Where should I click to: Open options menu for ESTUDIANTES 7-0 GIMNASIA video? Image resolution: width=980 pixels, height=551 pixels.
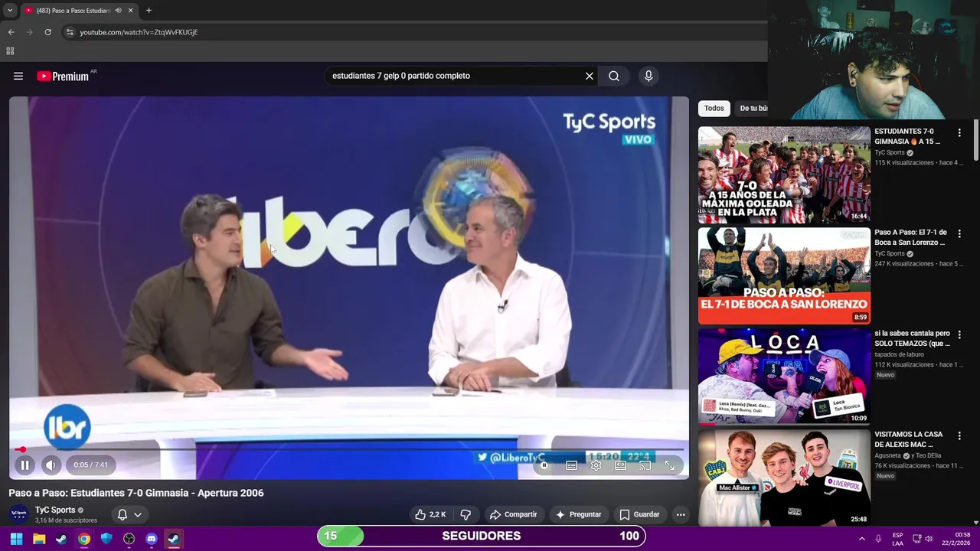(959, 133)
